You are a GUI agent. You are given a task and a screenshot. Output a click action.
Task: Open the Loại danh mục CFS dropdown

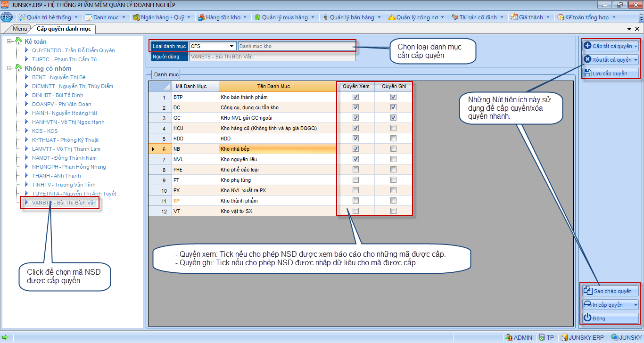click(231, 46)
